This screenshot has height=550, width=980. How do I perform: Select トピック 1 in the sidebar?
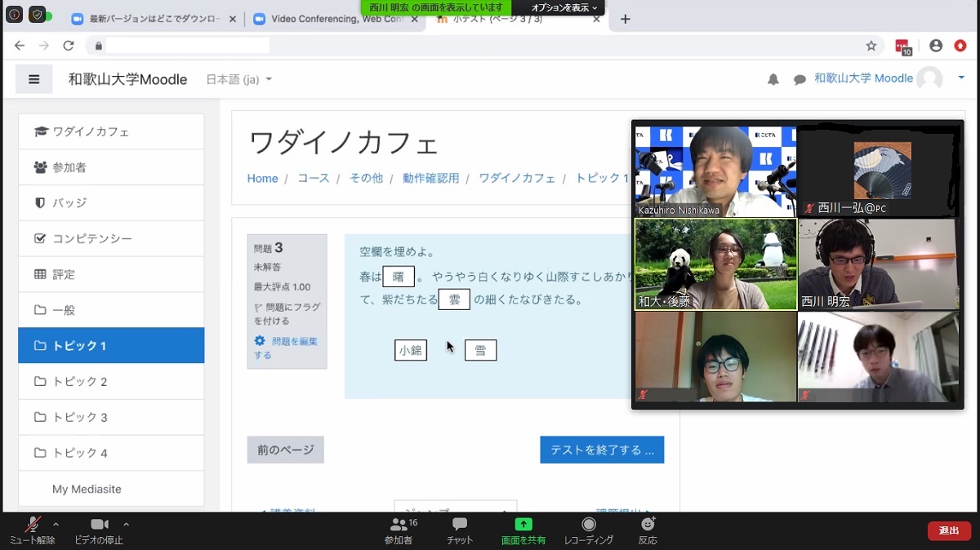click(111, 345)
